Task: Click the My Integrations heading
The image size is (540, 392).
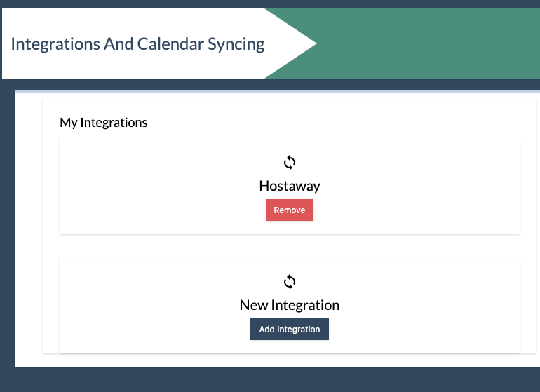Action: pyautogui.click(x=103, y=123)
